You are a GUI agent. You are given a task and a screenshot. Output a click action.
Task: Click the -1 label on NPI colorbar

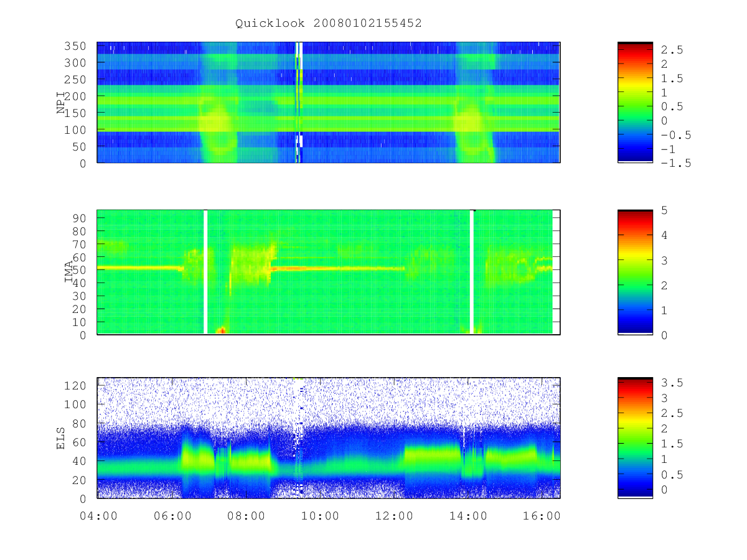tap(669, 149)
